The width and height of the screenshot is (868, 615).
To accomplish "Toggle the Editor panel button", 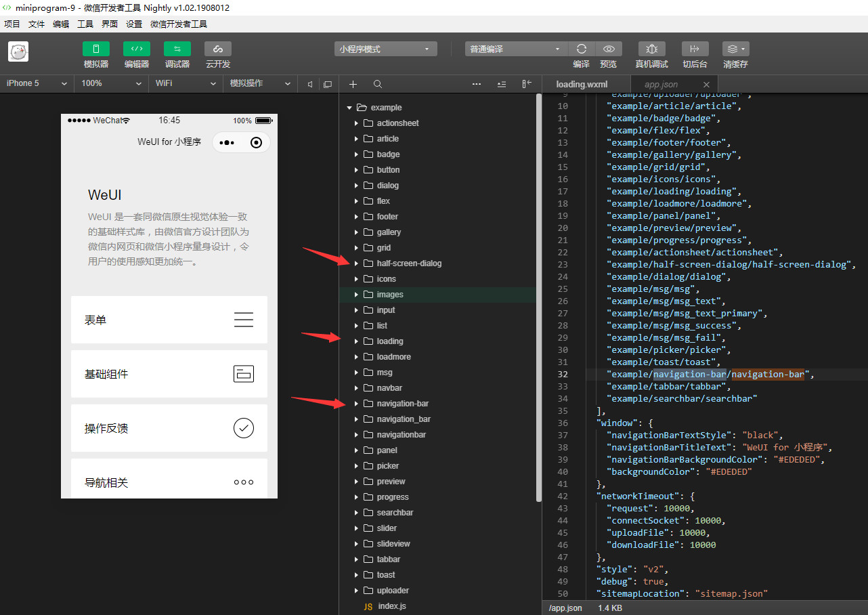I will (136, 49).
